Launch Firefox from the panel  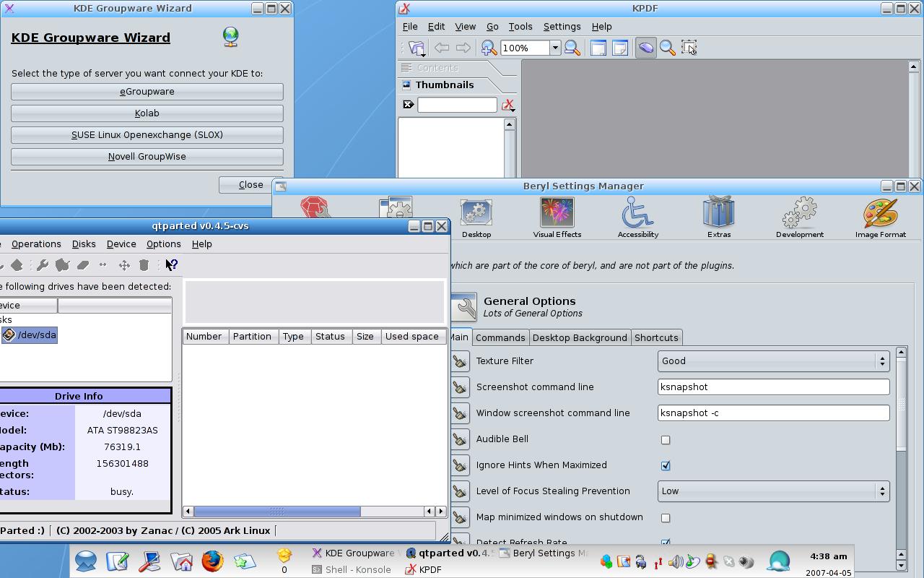[212, 561]
